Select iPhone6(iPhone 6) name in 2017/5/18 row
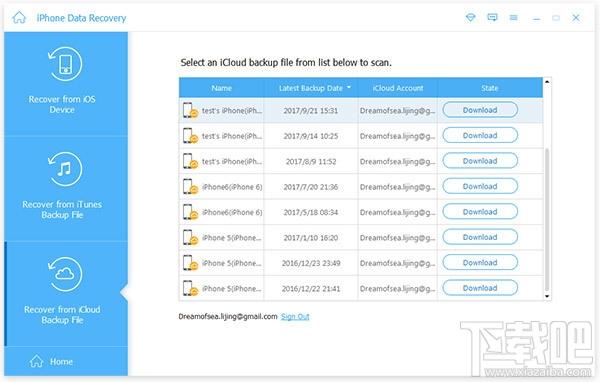Image resolution: width=600 pixels, height=382 pixels. coord(232,212)
